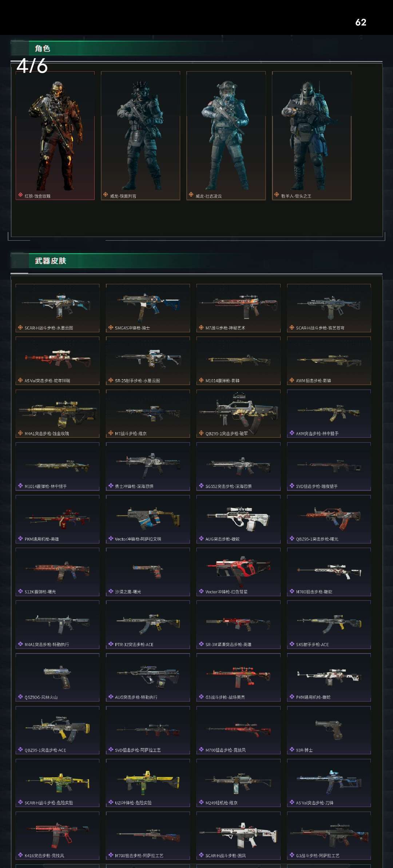Click the purple rarity icon beside 沙漠之鹰-曙光
The width and height of the screenshot is (393, 868).
111,591
